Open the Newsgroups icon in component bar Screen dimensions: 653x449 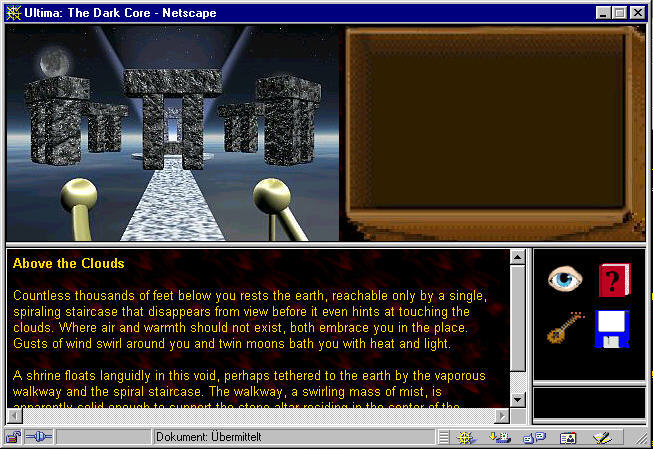click(x=534, y=437)
